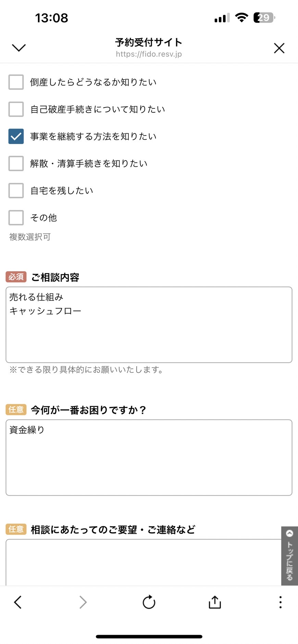Tap the battery indicator in status bar

click(264, 17)
